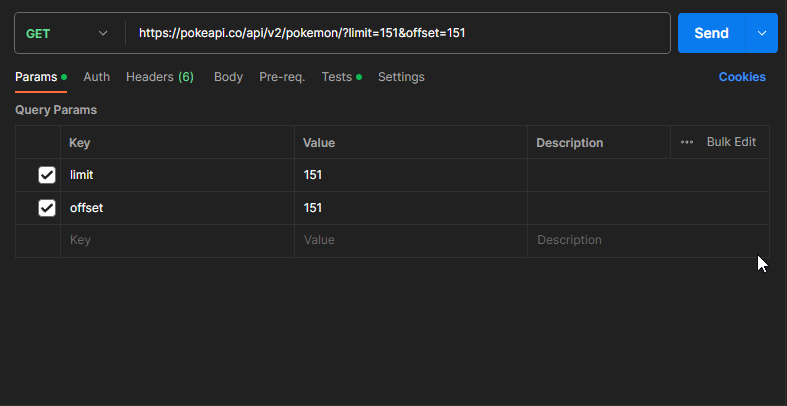Switch to the Params tab
This screenshot has width=787, height=406.
(x=41, y=77)
